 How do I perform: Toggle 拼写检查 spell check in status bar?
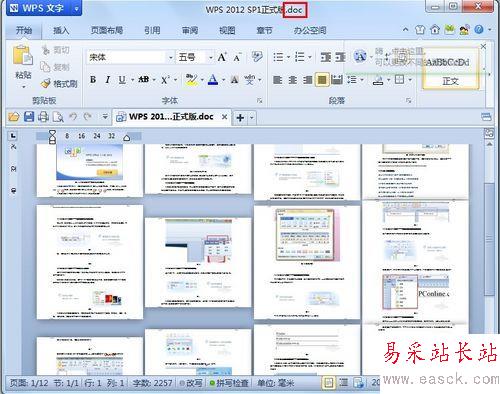229,383
